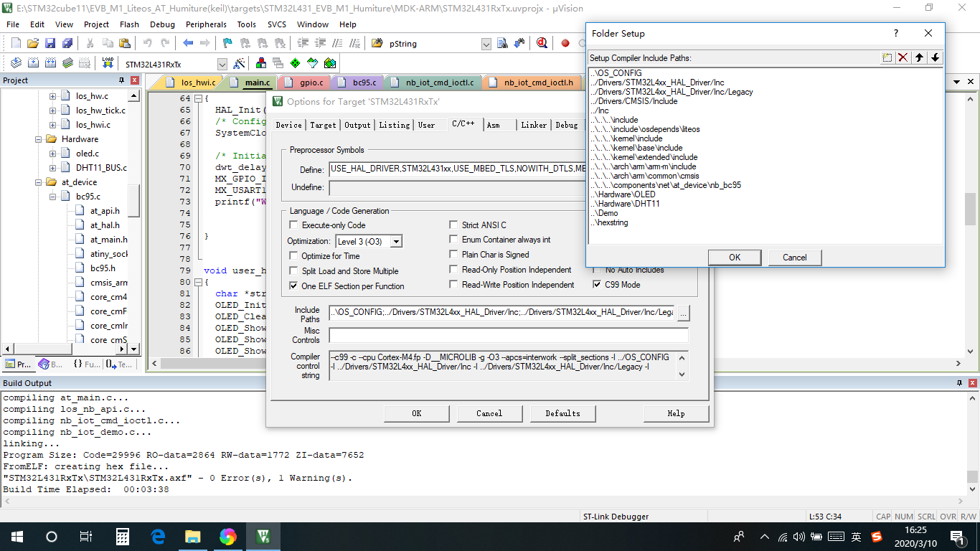Click the Save All toolbar icon

point(67,42)
